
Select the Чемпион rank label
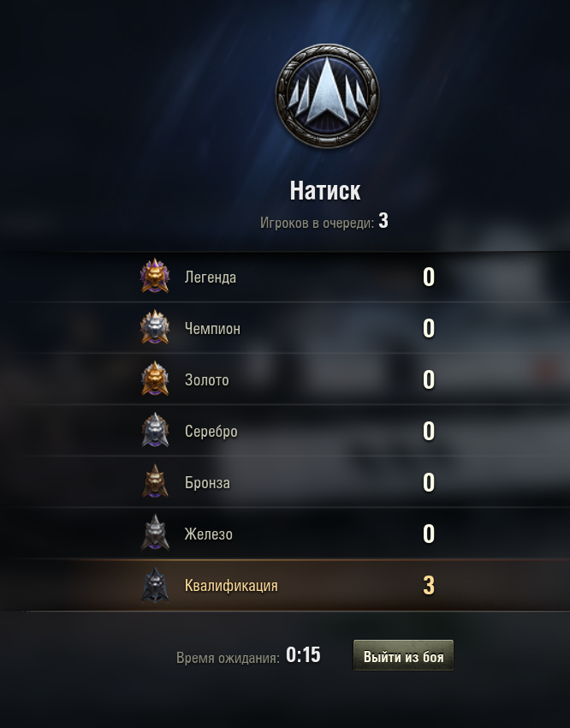click(x=212, y=329)
